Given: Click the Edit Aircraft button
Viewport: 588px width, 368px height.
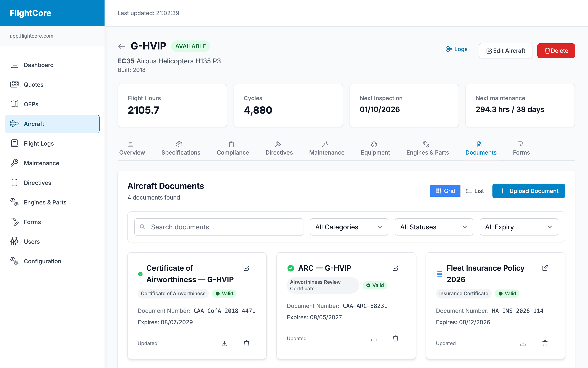Looking at the screenshot, I should click(506, 51).
